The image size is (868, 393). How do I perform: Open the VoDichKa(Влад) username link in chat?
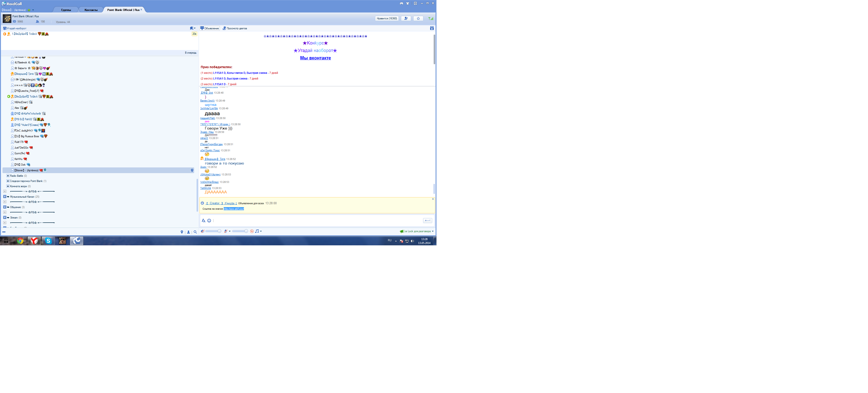209,182
